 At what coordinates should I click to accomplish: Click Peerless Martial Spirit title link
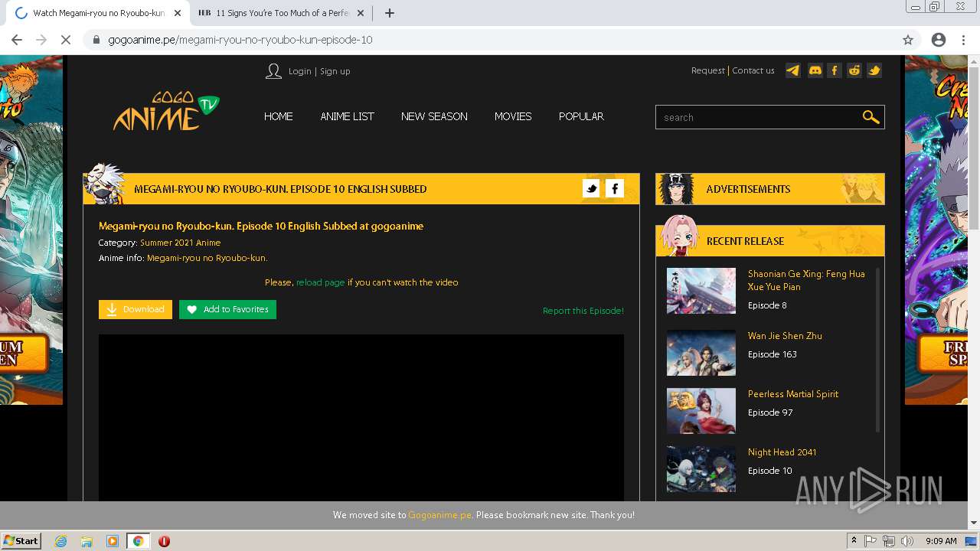pos(793,394)
